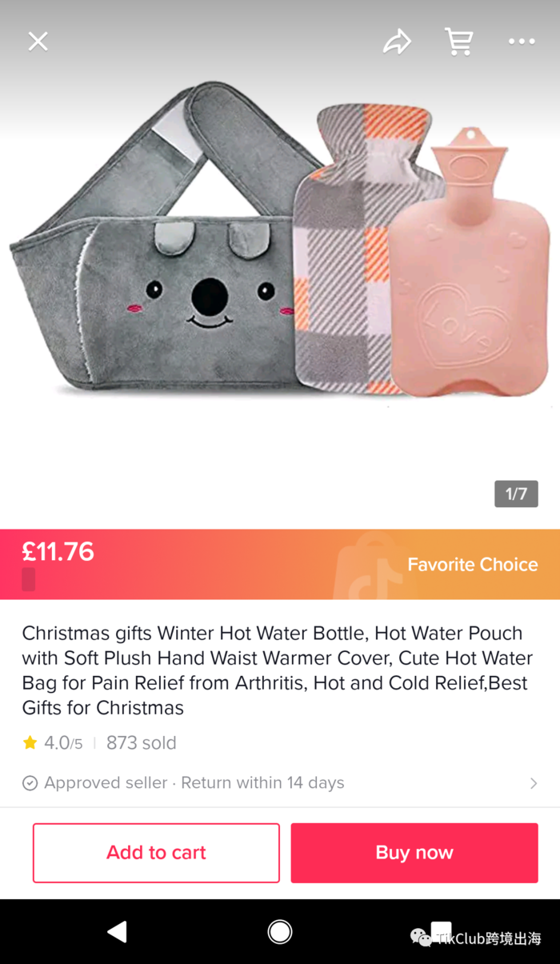
Task: Open the Favorite Choice label
Action: (x=473, y=565)
